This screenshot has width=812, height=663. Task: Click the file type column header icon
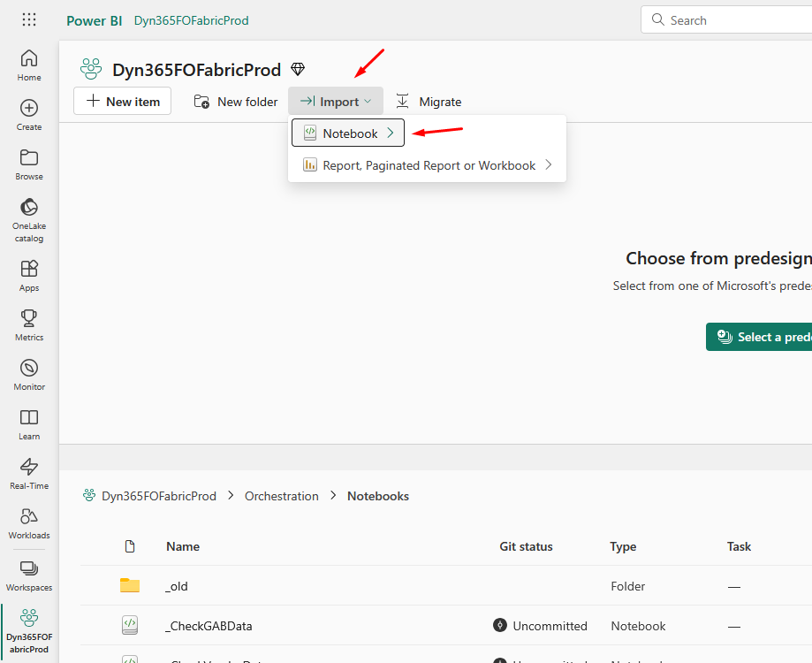[130, 546]
